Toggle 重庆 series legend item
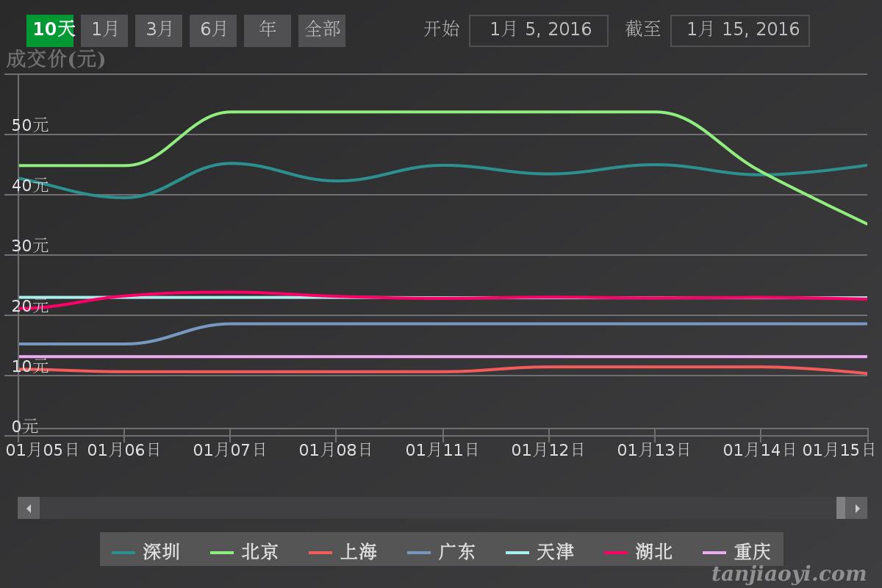This screenshot has width=882, height=588. click(737, 552)
